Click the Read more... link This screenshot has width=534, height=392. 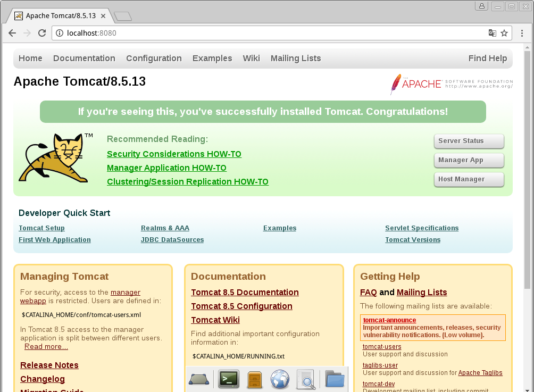point(46,346)
